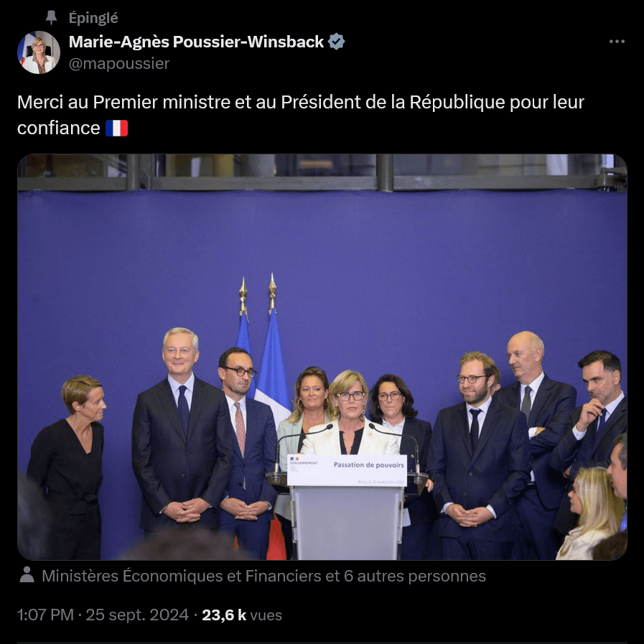644x644 pixels.
Task: Click the tagged-people person icon
Action: click(x=27, y=574)
